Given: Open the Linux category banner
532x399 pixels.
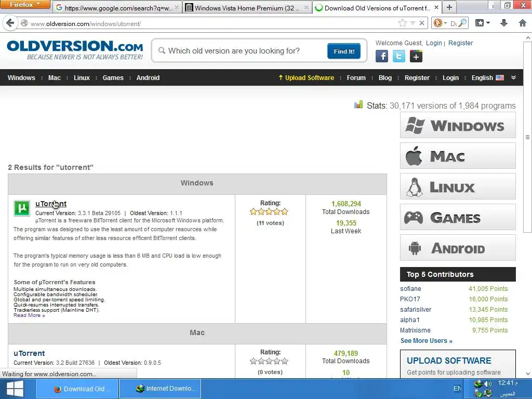Looking at the screenshot, I should (458, 187).
